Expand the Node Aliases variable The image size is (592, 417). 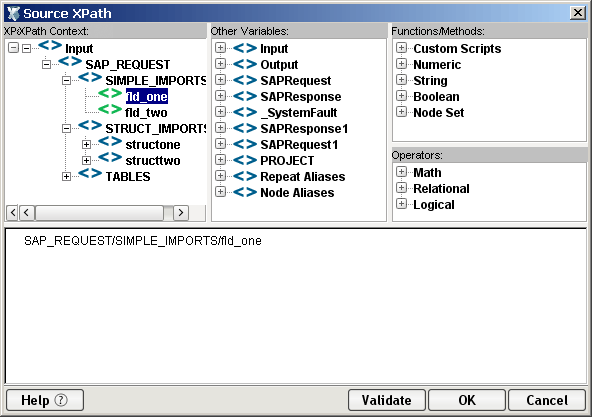coord(220,192)
